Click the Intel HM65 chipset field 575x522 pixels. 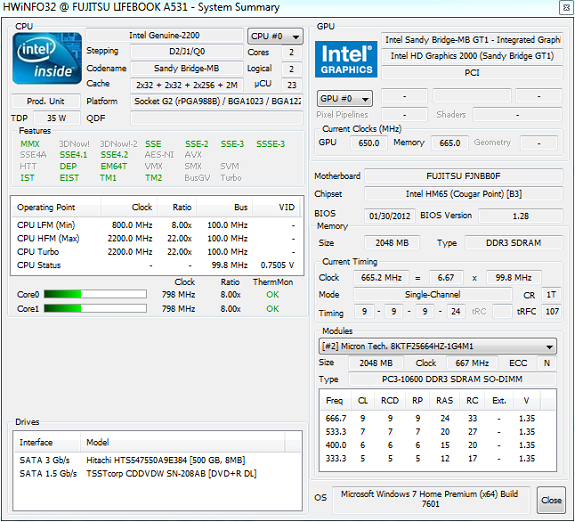[464, 194]
